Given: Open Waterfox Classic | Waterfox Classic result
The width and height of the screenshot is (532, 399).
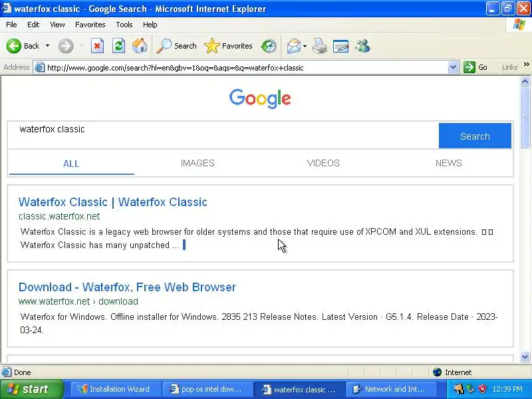Looking at the screenshot, I should [113, 202].
